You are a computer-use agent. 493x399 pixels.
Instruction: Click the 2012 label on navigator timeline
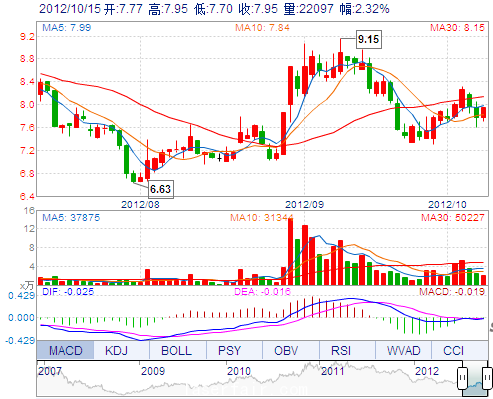(x=427, y=371)
